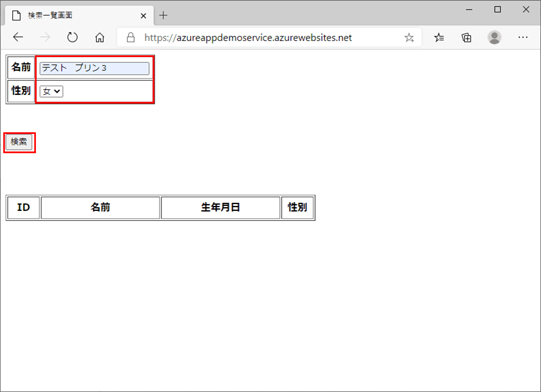Click the 名前 input containing テスト　プリン３

click(93, 68)
